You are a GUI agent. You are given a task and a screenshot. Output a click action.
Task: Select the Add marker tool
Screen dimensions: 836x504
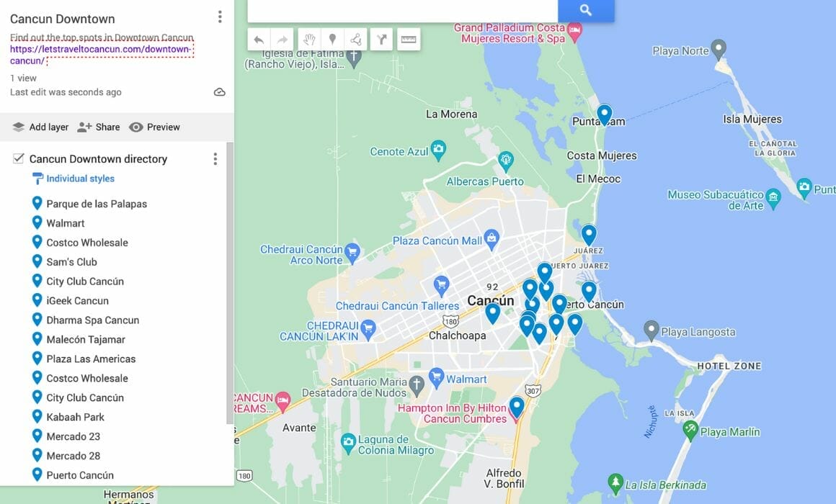[332, 40]
